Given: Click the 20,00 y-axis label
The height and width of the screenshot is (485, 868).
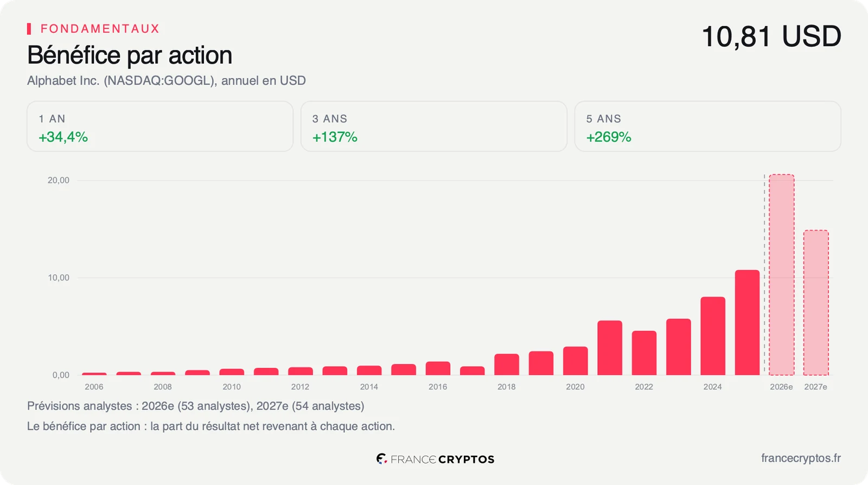Looking at the screenshot, I should (59, 180).
